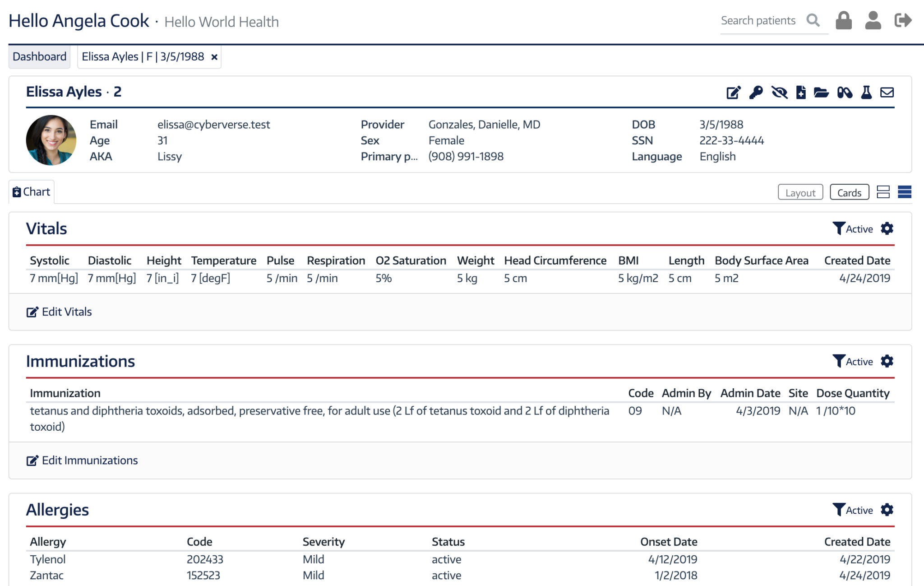Open Vitals settings gear
The image size is (924, 586).
point(887,228)
